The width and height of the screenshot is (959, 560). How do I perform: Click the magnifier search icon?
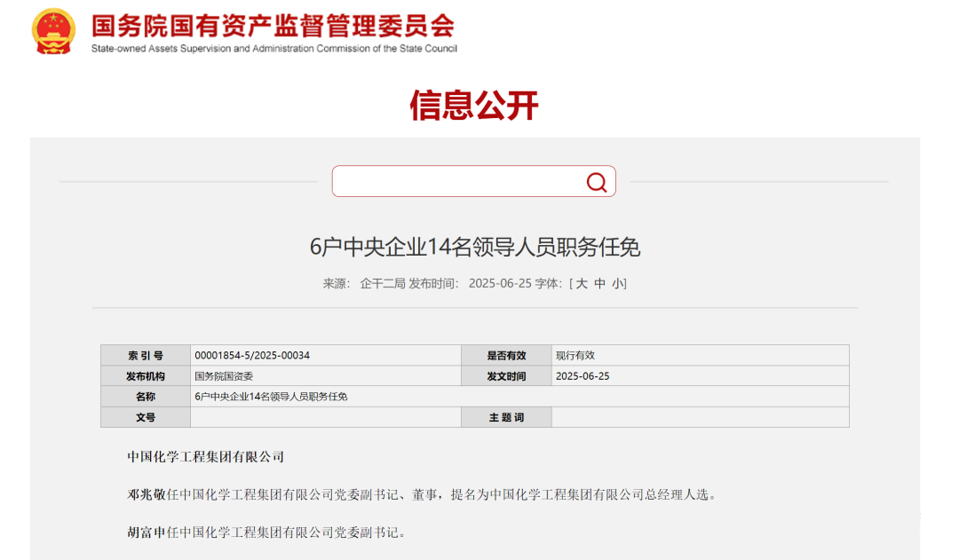coord(596,182)
